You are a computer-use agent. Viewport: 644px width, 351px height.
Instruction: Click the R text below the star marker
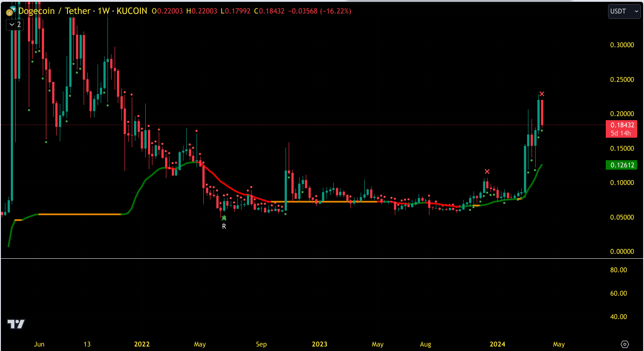pos(224,226)
